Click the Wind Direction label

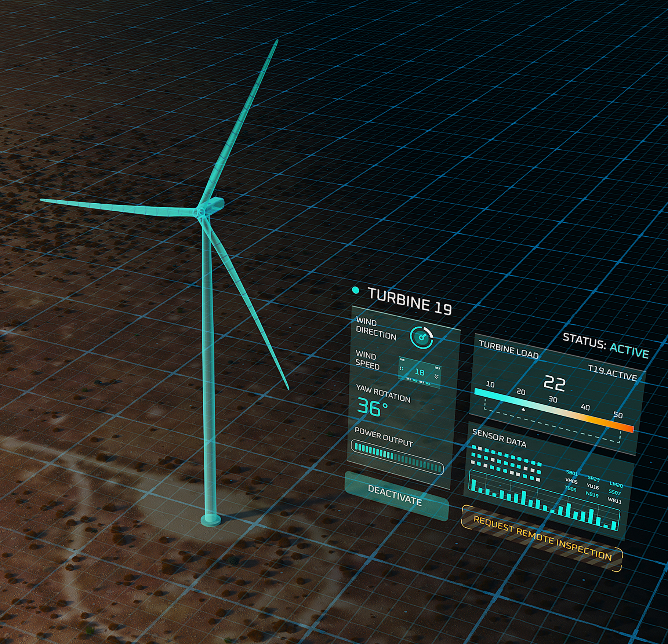(x=376, y=329)
